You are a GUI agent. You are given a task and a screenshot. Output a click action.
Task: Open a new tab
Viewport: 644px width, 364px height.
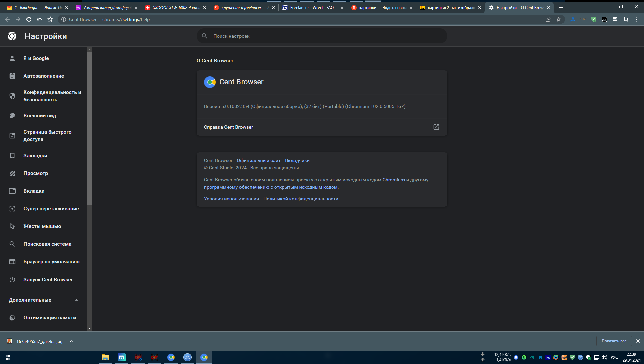(561, 8)
